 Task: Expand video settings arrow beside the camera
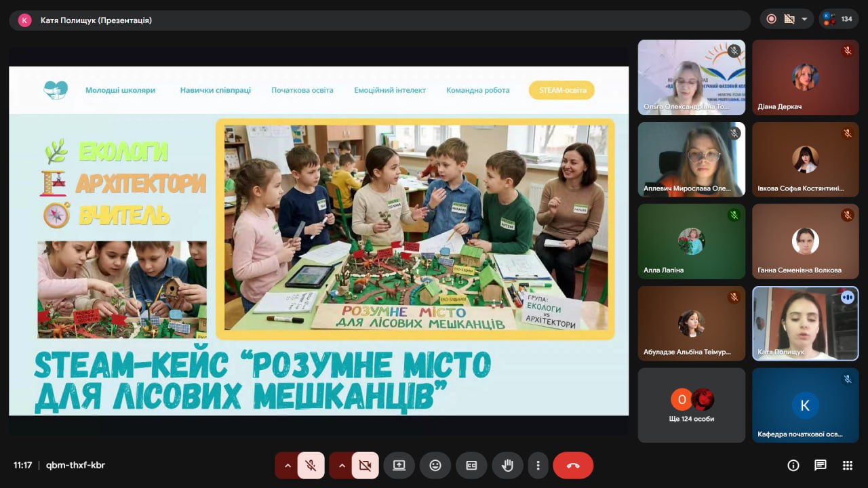pos(342,466)
